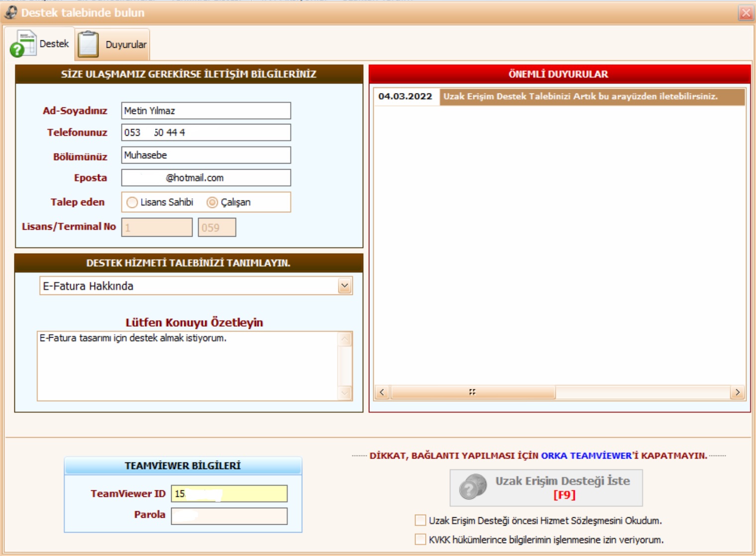756x556 pixels.
Task: Click the Destek tab document icon
Action: [23, 44]
